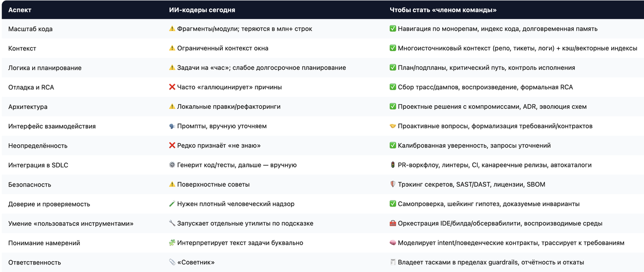
Task: Click the «ИИ-кодеры сегодня» column header
Action: [x=202, y=10]
